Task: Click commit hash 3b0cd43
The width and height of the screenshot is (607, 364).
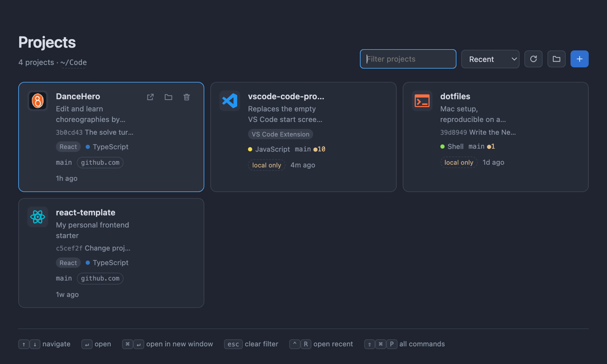Action: pos(69,133)
